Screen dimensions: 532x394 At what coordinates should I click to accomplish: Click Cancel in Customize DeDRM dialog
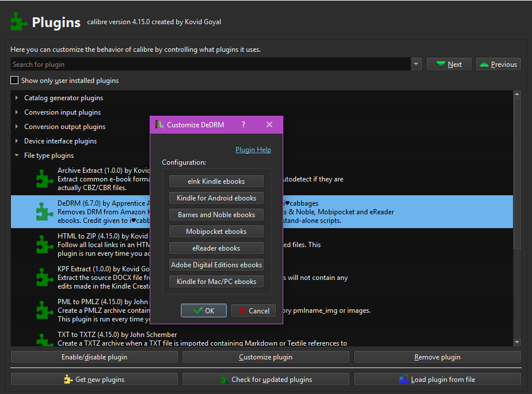(253, 310)
